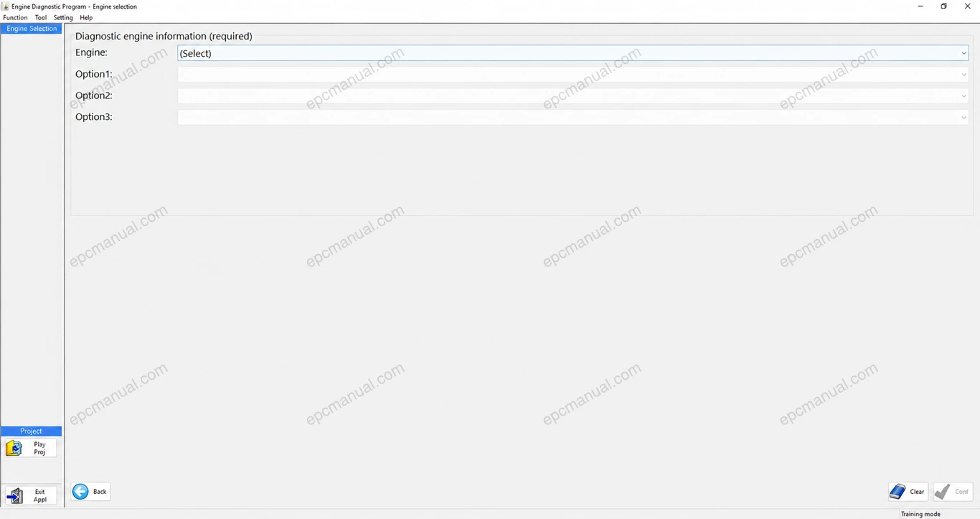Click the Engine dropdown arrow
980x519 pixels.
963,53
